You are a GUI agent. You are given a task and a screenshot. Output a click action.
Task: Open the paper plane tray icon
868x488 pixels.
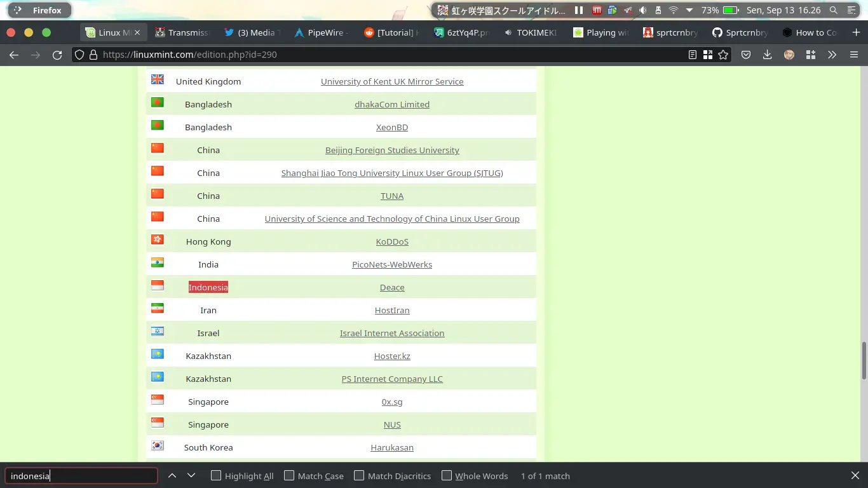628,10
